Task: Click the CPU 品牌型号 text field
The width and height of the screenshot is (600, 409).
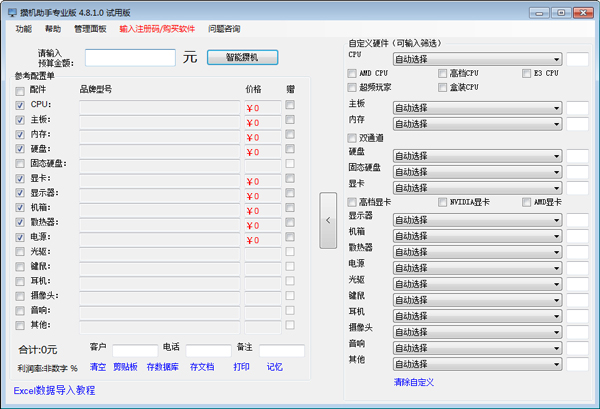Action: (160, 108)
